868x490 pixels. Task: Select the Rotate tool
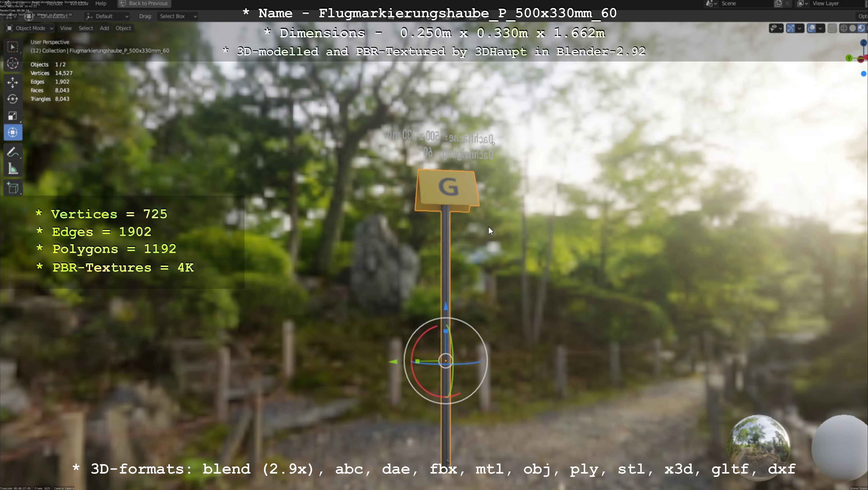pos(12,99)
